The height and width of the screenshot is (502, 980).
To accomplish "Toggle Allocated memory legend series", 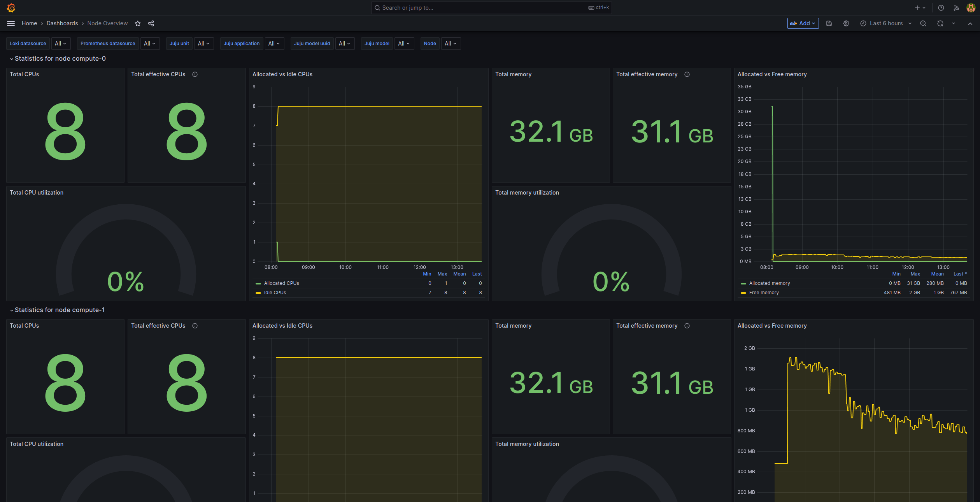I will pyautogui.click(x=770, y=283).
